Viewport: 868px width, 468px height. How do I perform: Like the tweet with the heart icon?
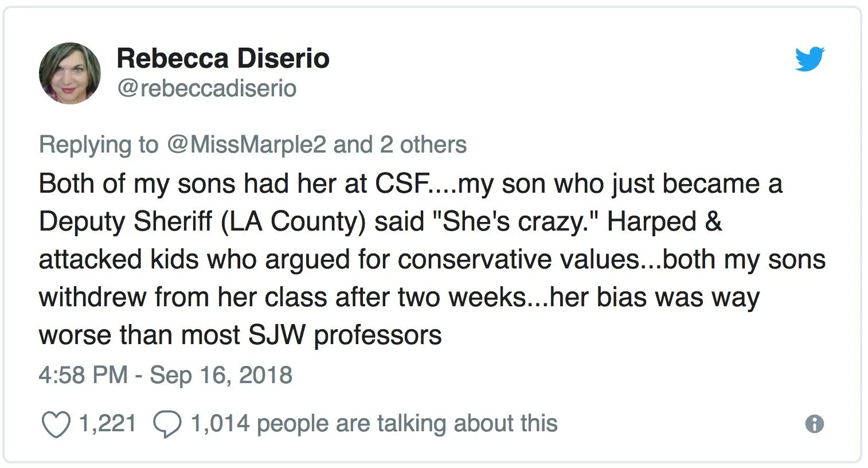click(56, 425)
